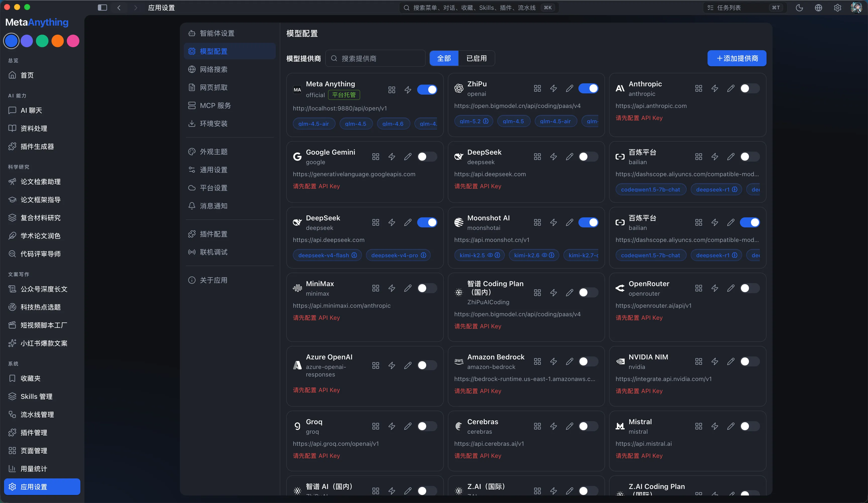Viewport: 868px width, 503px height.
Task: Click the global search bar at top
Action: click(x=479, y=8)
